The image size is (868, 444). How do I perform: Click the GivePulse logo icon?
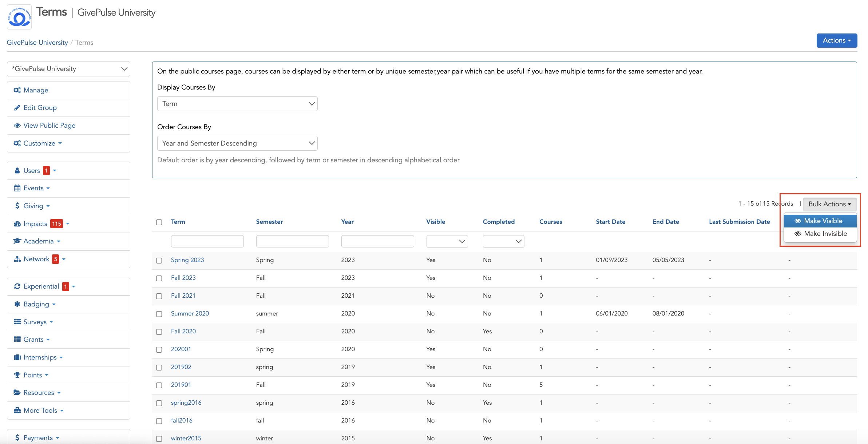[x=19, y=17]
